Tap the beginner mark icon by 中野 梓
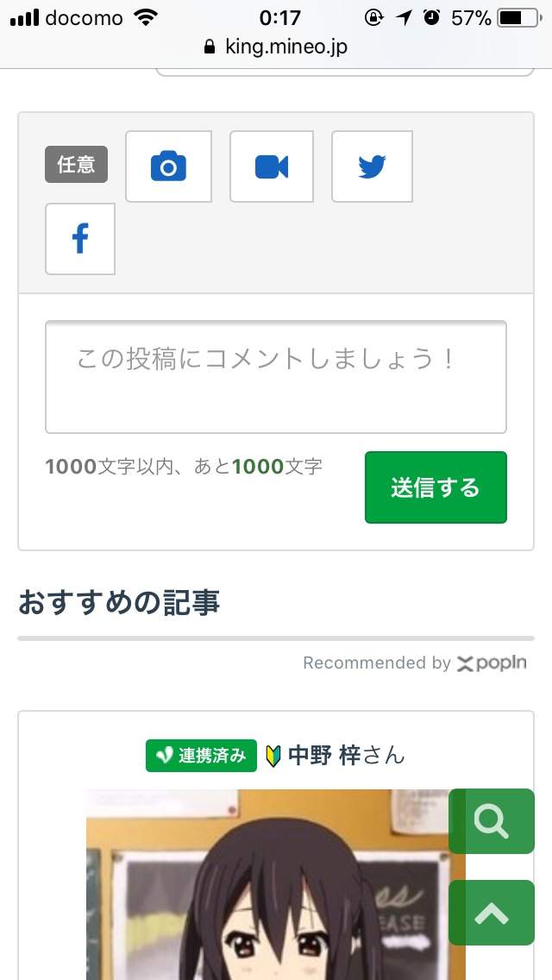Viewport: 552px width, 980px height. pos(273,757)
